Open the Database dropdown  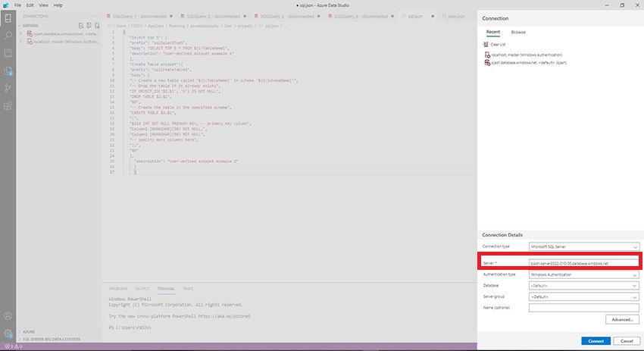pos(583,286)
